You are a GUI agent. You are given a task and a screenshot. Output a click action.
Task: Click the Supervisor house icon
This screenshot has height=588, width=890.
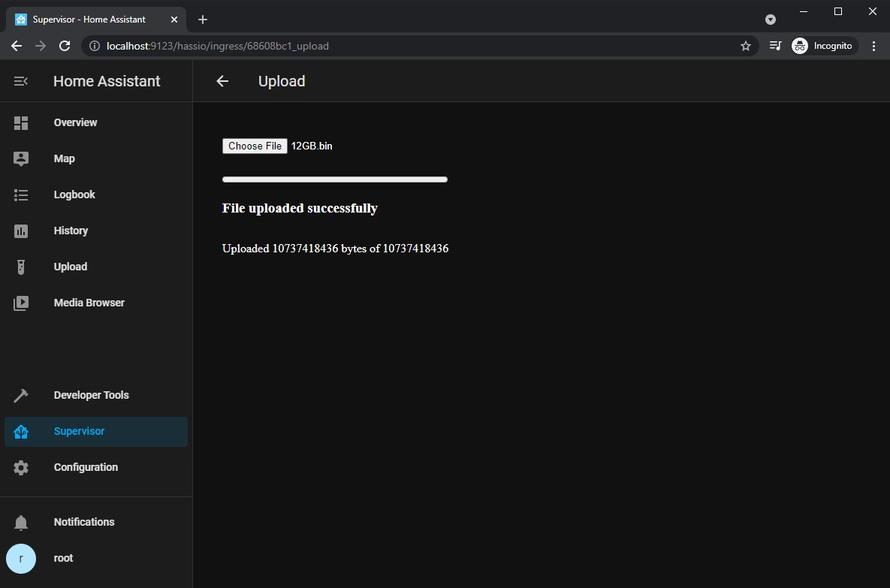[21, 431]
